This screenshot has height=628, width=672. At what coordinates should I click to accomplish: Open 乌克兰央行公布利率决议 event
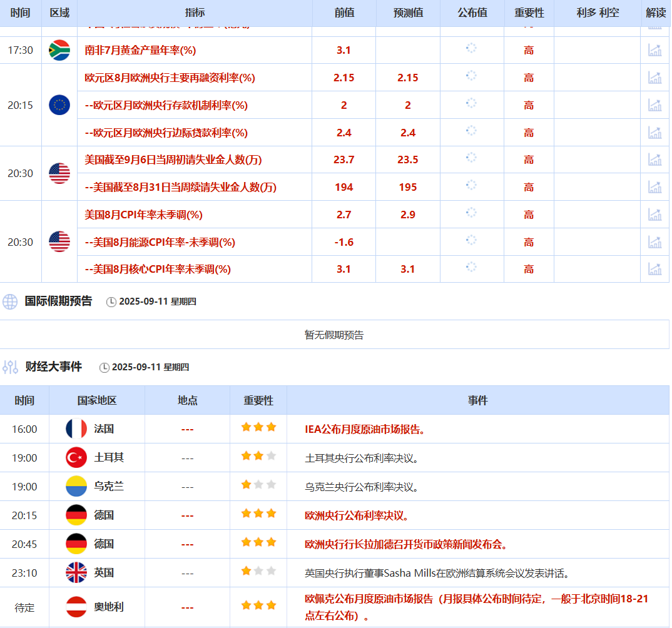click(x=361, y=487)
